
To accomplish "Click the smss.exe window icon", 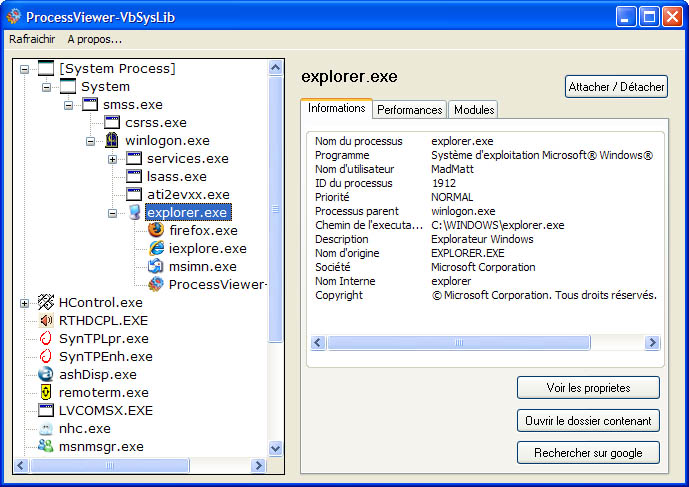I will [x=90, y=104].
